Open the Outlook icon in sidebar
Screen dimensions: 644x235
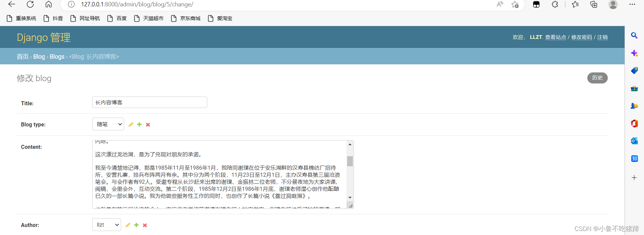click(634, 141)
